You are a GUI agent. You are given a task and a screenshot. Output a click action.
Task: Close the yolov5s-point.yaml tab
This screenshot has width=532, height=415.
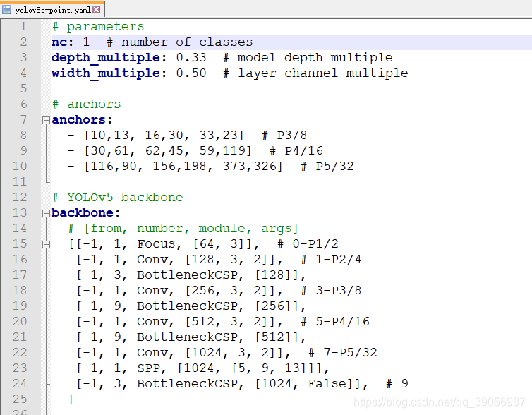point(97,9)
